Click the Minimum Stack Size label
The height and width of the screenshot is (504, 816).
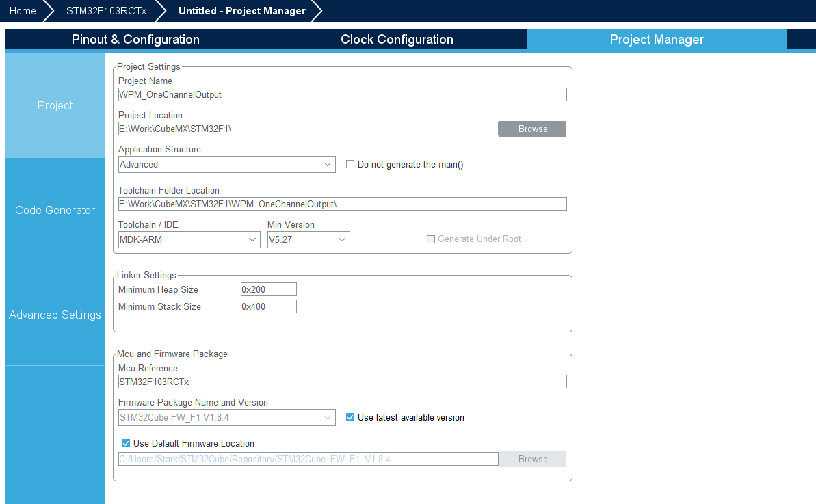[159, 307]
